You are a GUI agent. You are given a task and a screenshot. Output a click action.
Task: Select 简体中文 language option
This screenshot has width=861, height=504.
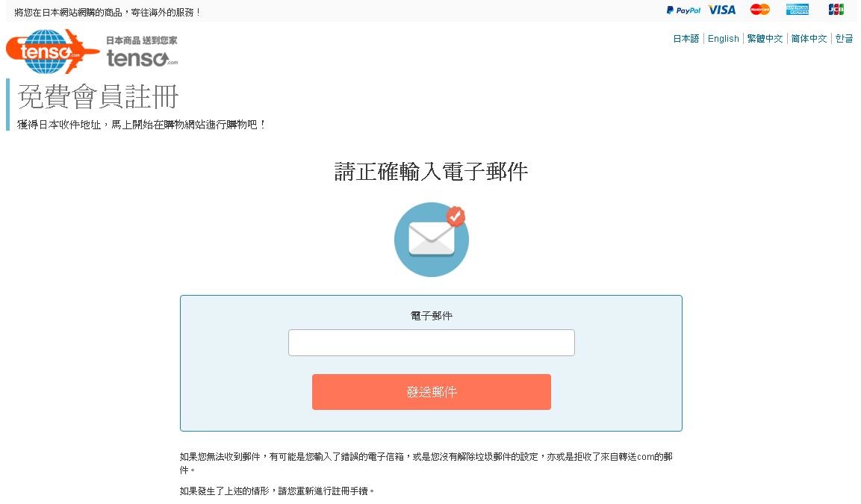[809, 38]
